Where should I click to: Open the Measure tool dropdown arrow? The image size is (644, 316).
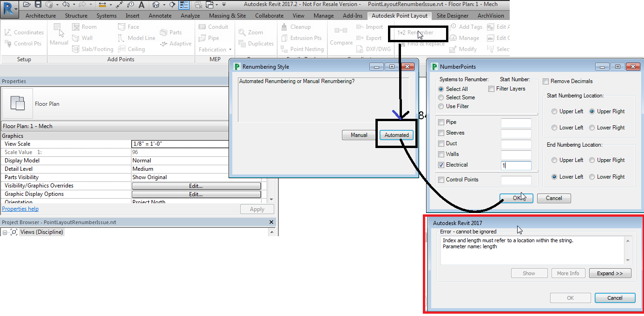[111, 5]
